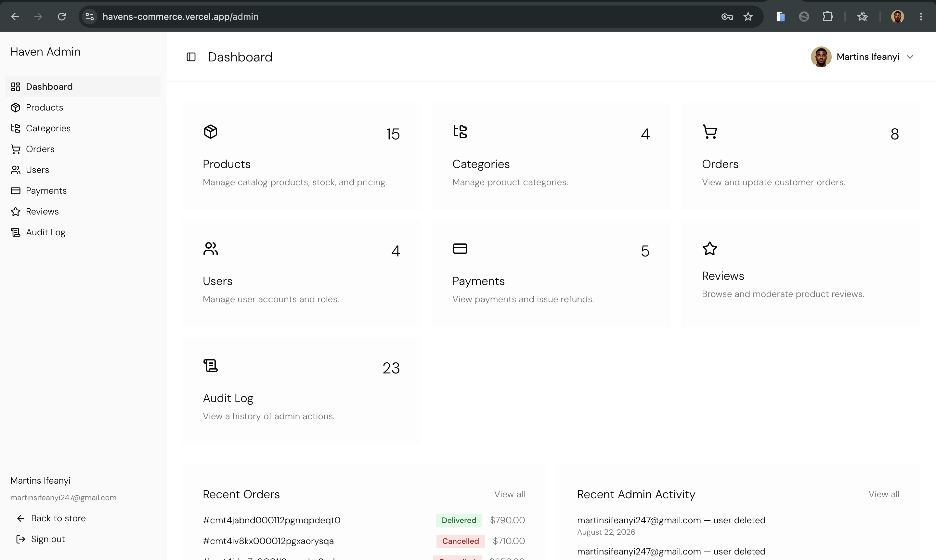Viewport: 936px width, 560px height.
Task: Click the Payments card credit card icon
Action: tap(460, 249)
